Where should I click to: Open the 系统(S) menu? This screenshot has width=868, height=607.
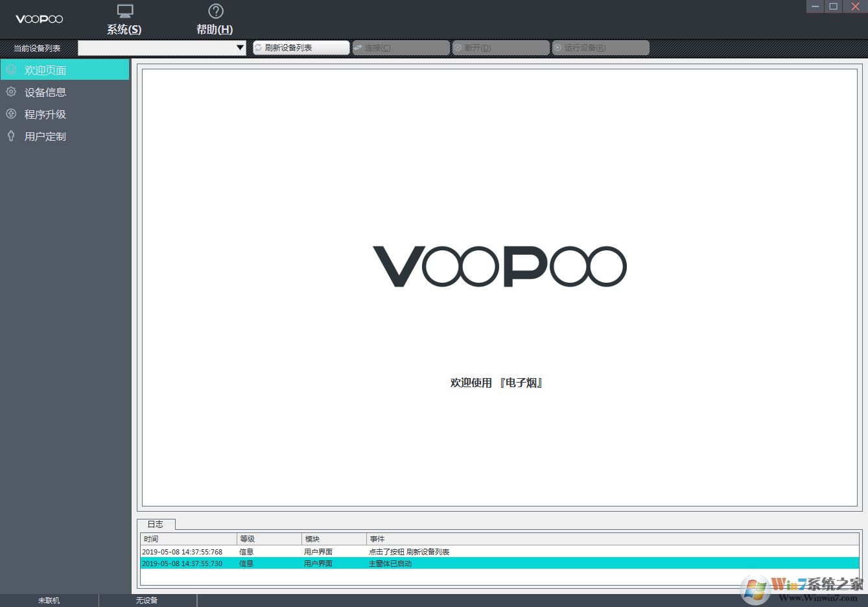pyautogui.click(x=123, y=29)
